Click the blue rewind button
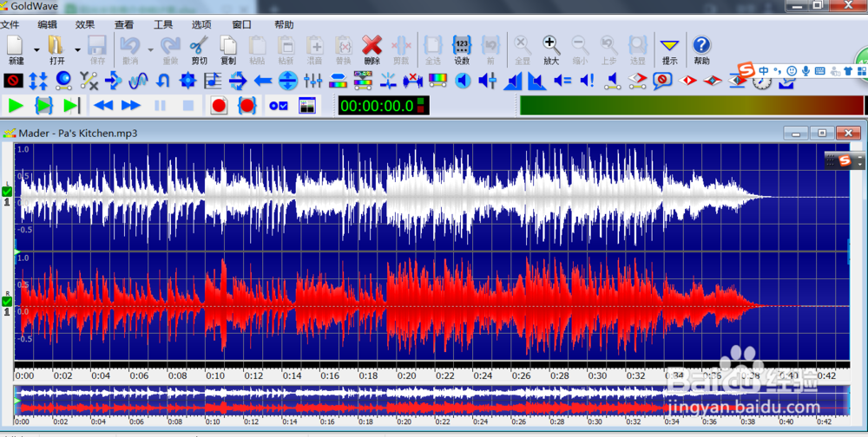 click(x=103, y=106)
